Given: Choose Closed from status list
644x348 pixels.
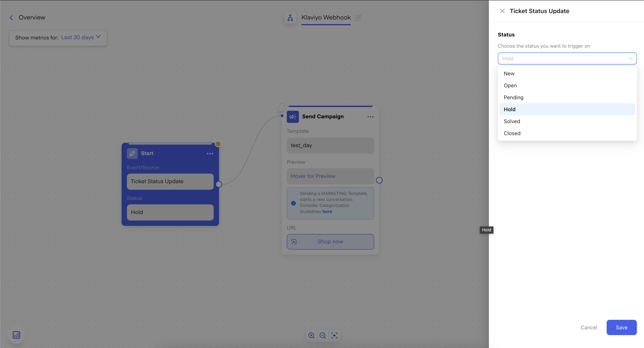Looking at the screenshot, I should click(512, 133).
